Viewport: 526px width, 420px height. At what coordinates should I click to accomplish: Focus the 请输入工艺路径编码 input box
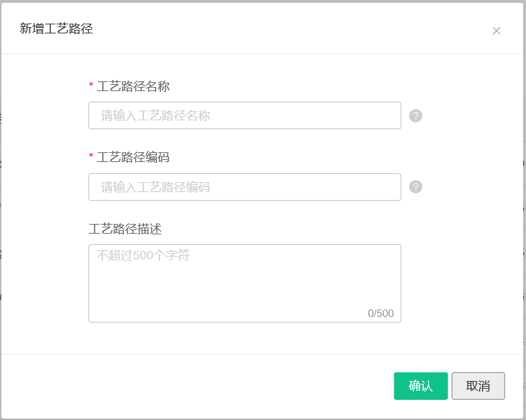(x=244, y=187)
